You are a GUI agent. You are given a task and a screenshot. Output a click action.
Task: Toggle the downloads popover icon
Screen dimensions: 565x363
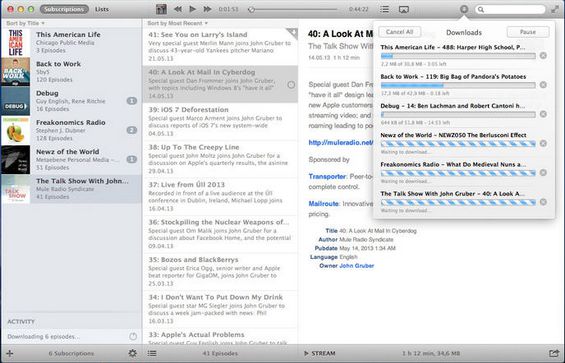464,9
